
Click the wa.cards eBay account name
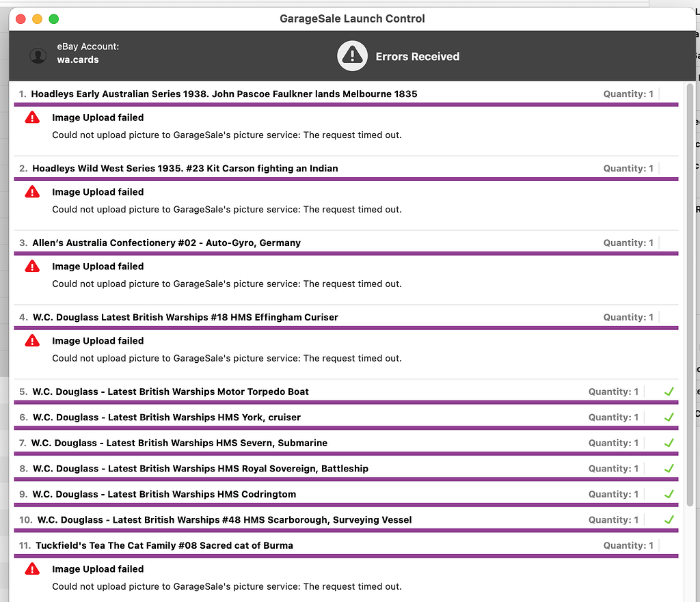[x=78, y=60]
